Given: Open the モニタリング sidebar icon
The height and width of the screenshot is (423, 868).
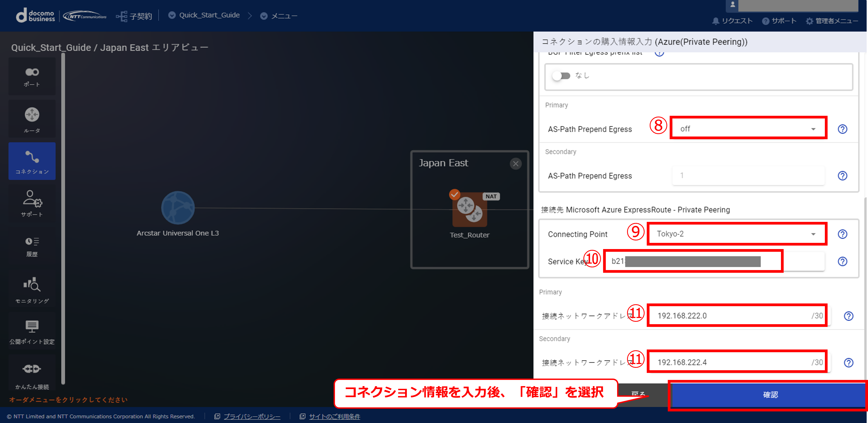Looking at the screenshot, I should point(32,289).
